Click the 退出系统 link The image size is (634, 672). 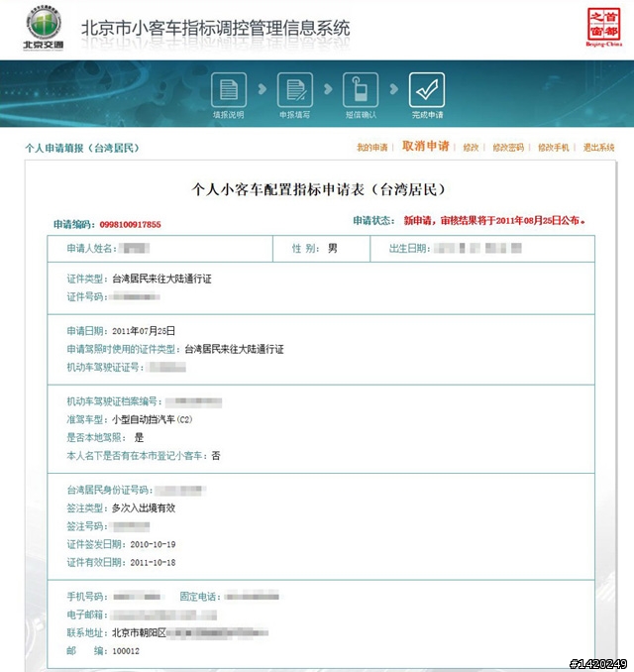tap(598, 148)
